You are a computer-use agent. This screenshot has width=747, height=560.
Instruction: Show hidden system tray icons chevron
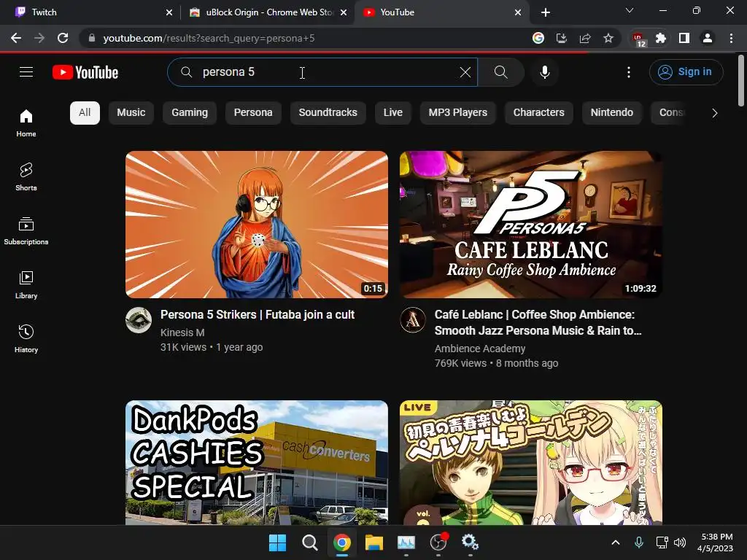(616, 542)
